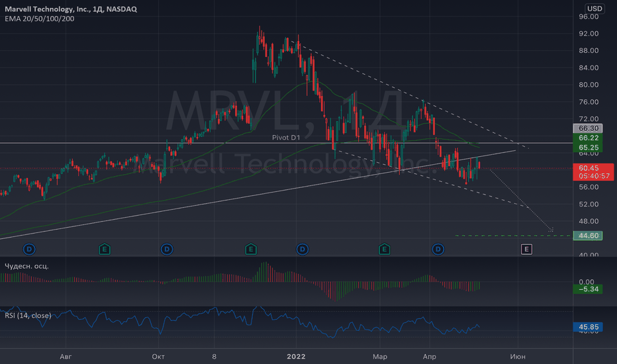This screenshot has height=364, width=617.
Task: Click the green 65.25 EMA value label
Action: tap(588, 147)
